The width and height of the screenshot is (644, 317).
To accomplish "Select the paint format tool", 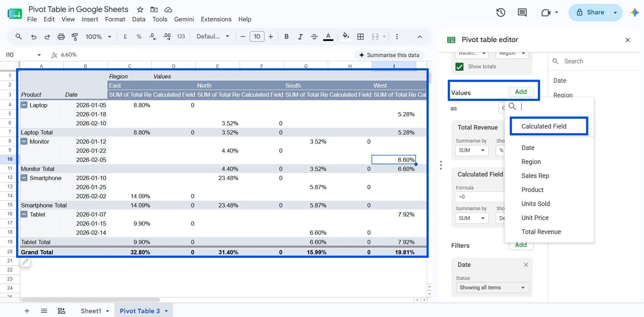I will (75, 36).
